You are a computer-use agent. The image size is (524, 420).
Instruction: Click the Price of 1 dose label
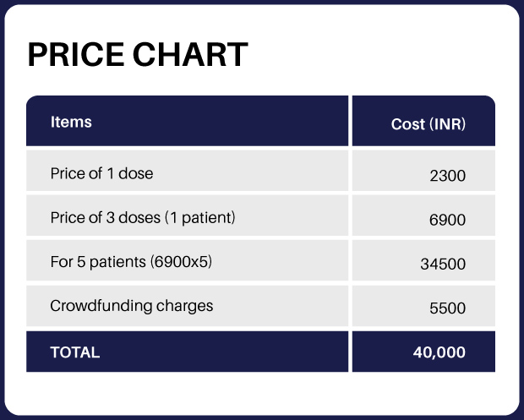click(101, 174)
